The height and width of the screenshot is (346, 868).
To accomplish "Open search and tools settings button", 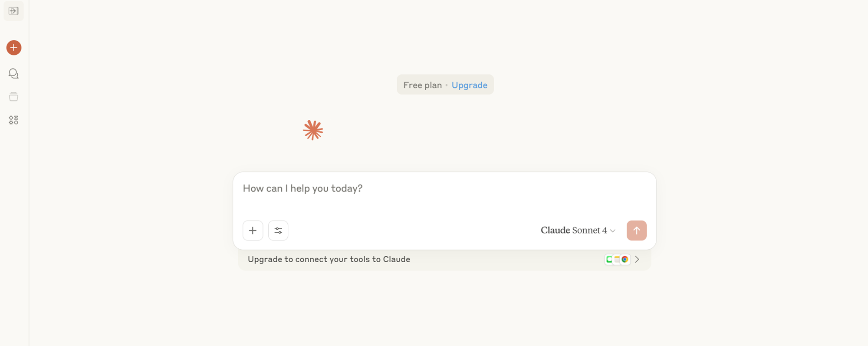I will tap(278, 231).
